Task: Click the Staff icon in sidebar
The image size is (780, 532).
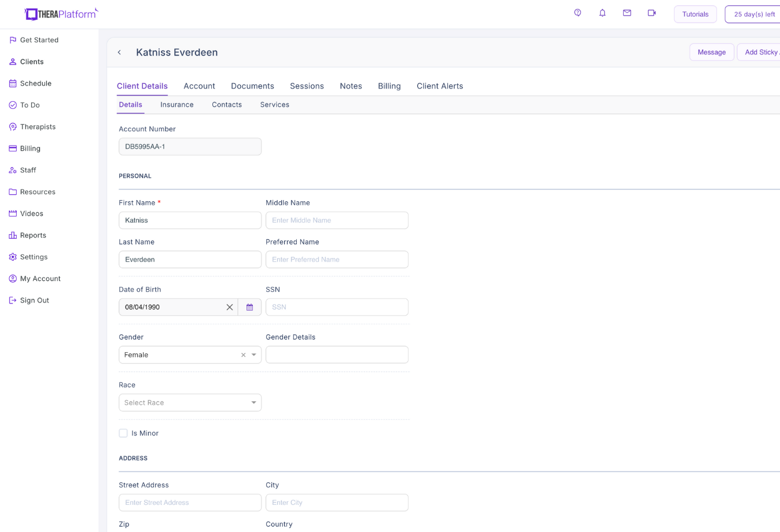Action: tap(13, 170)
